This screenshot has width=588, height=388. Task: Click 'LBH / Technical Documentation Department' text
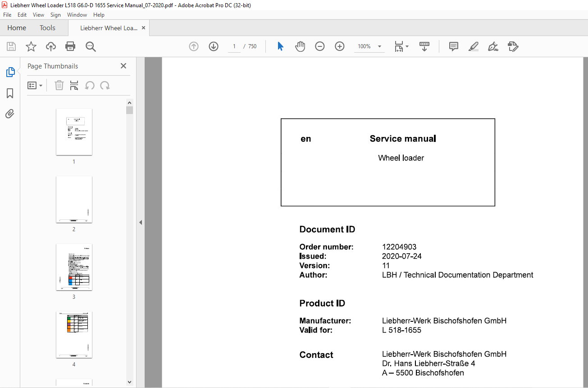[x=458, y=275]
